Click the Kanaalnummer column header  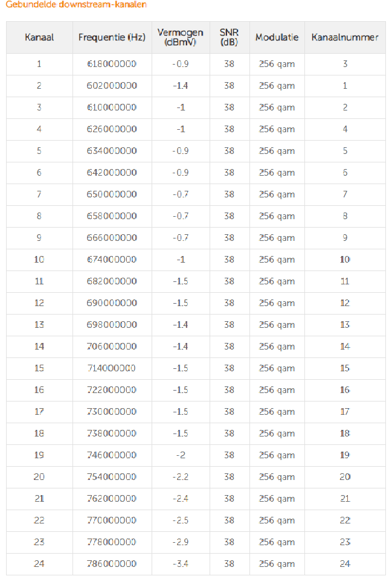point(345,37)
